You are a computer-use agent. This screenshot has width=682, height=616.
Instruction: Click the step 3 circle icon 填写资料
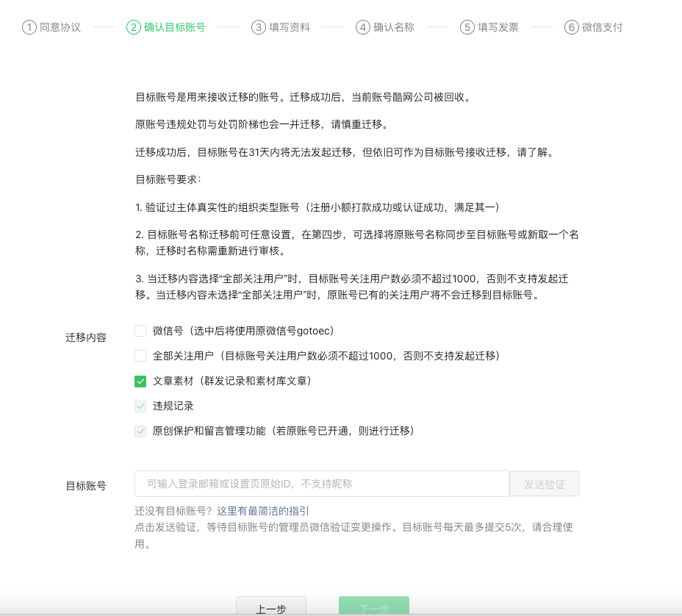point(259,27)
